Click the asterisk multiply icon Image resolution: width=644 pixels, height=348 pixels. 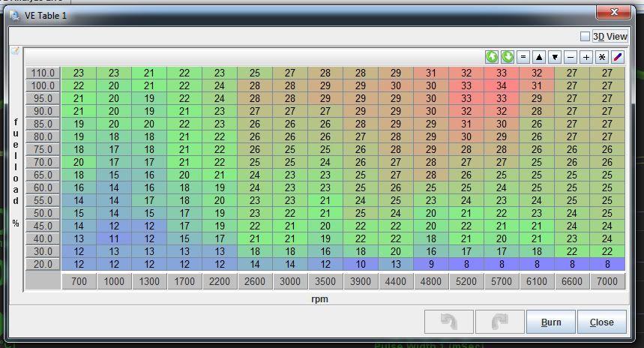(602, 57)
